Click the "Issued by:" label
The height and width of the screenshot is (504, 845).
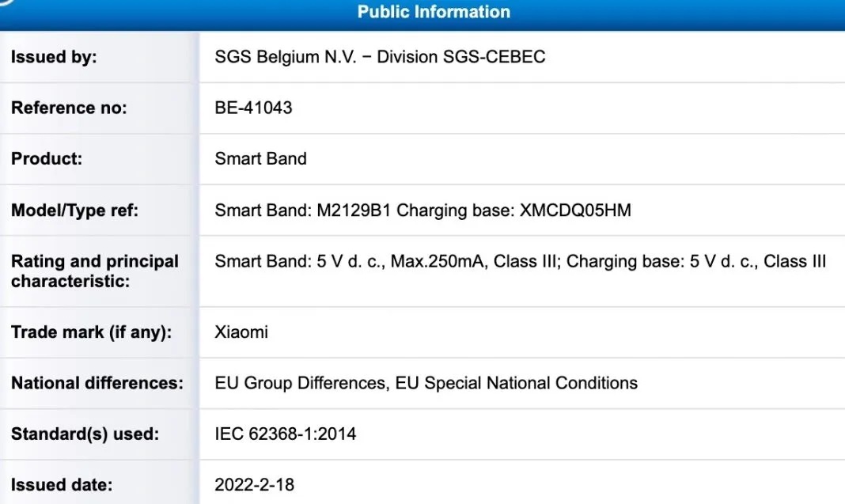tap(54, 58)
